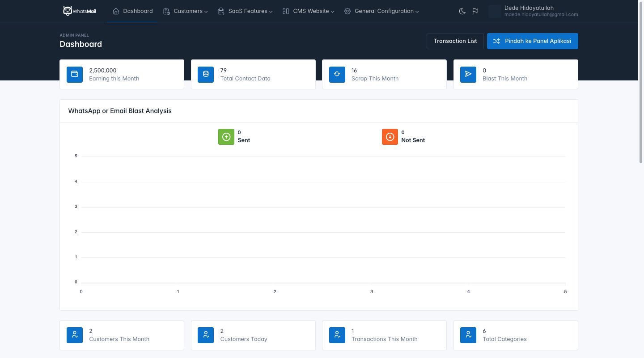Click the WhatsMail logo
This screenshot has width=644, height=358.
point(80,11)
